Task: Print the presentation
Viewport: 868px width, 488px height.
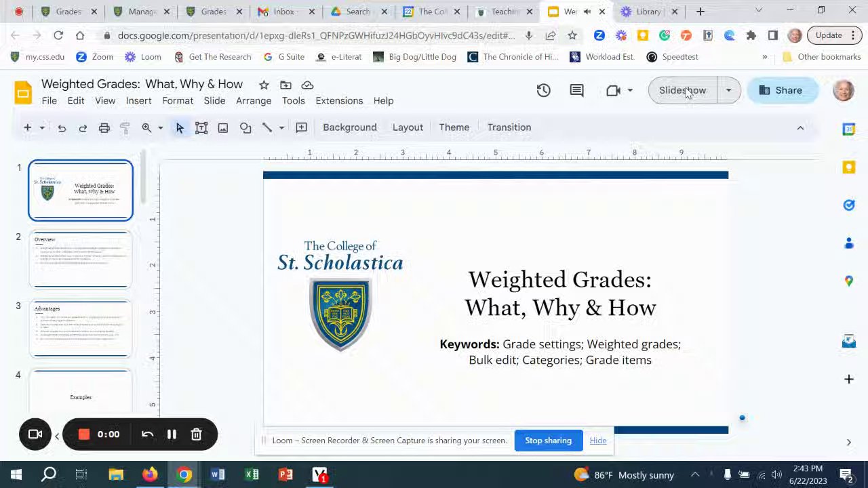Action: (104, 127)
